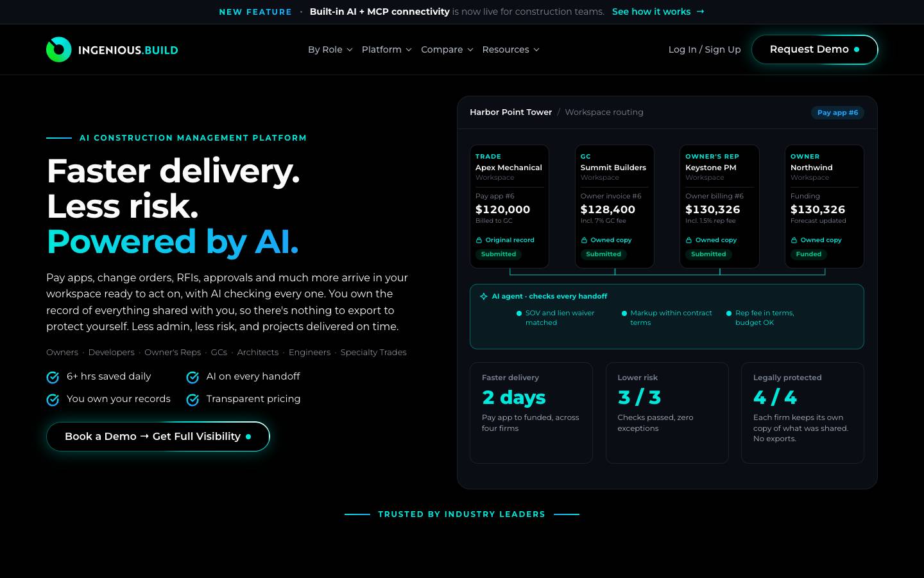The width and height of the screenshot is (924, 578).
Task: Open the Platform menu
Action: click(387, 49)
